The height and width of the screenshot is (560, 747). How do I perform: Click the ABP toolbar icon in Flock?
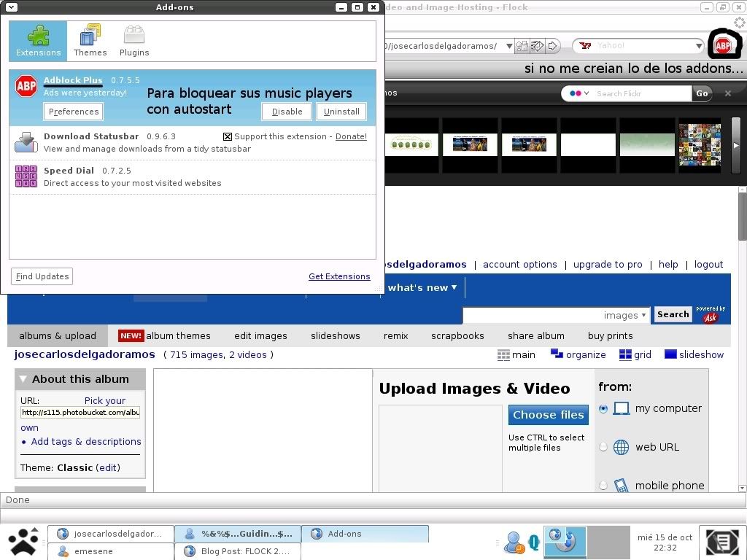pyautogui.click(x=723, y=45)
